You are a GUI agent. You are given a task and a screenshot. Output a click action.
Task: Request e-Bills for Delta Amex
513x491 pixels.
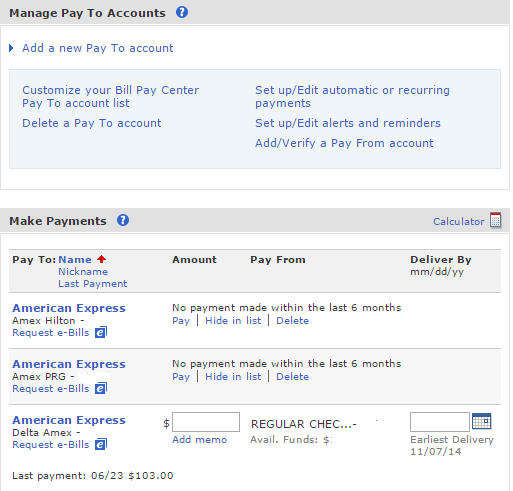(x=51, y=445)
